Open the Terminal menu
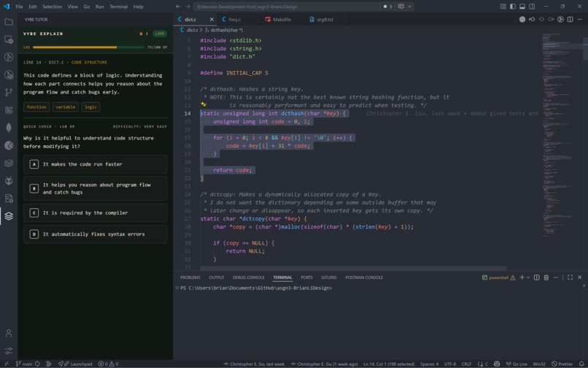Screen dimensions: 588x368 [x=118, y=7]
